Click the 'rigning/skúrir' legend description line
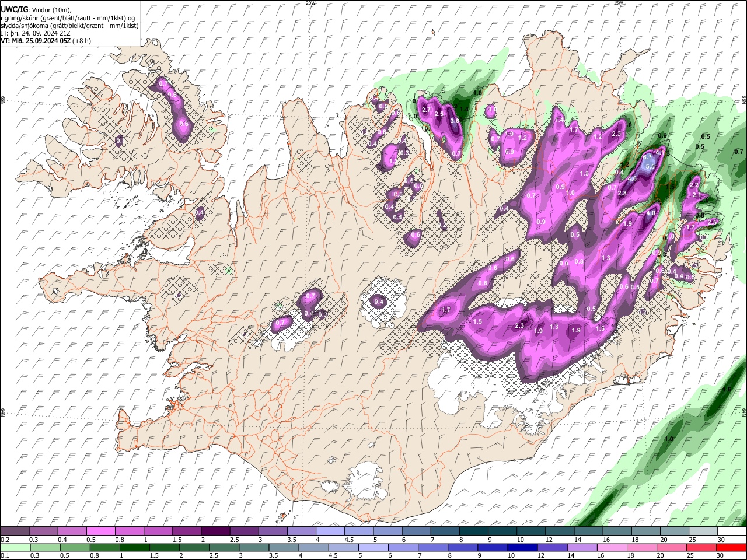 (x=68, y=18)
